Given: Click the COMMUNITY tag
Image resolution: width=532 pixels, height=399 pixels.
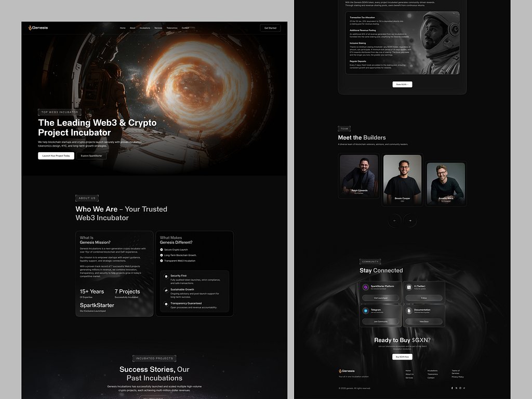Looking at the screenshot, I should coord(370,262).
